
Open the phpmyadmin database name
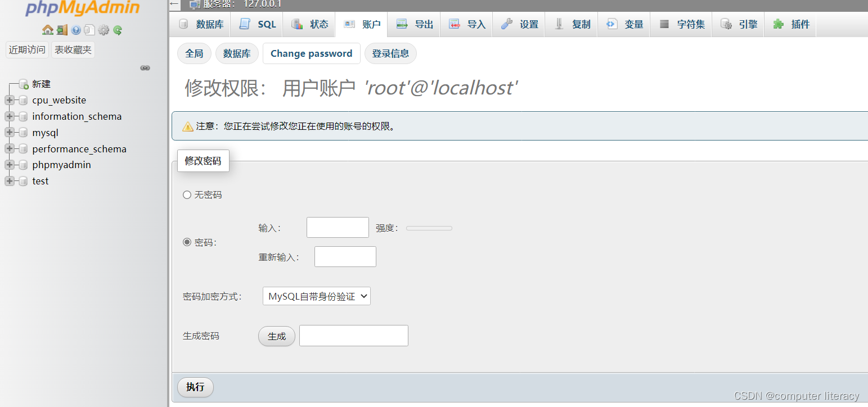[61, 165]
